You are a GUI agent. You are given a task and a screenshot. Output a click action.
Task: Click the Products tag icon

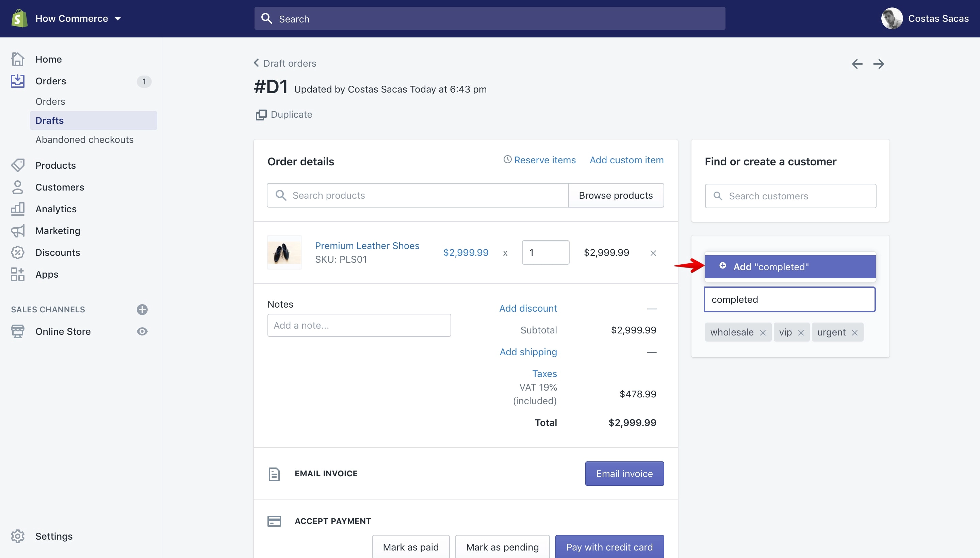(18, 165)
